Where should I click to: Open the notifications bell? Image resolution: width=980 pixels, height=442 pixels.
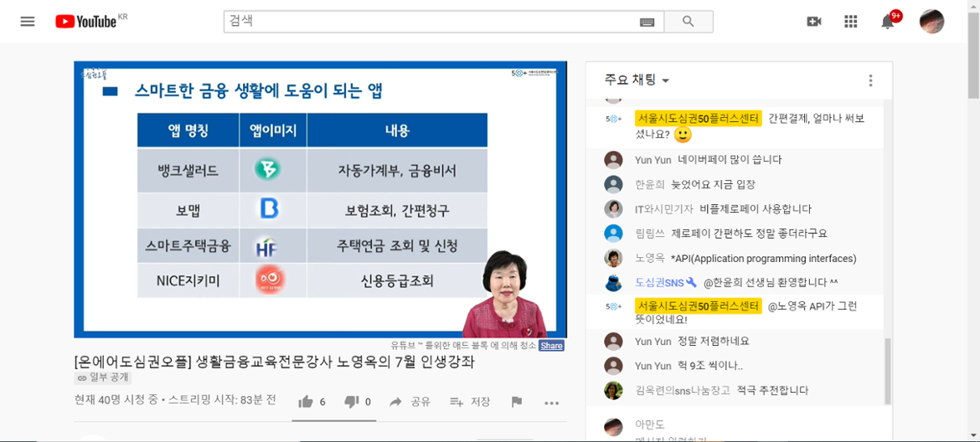tap(888, 22)
